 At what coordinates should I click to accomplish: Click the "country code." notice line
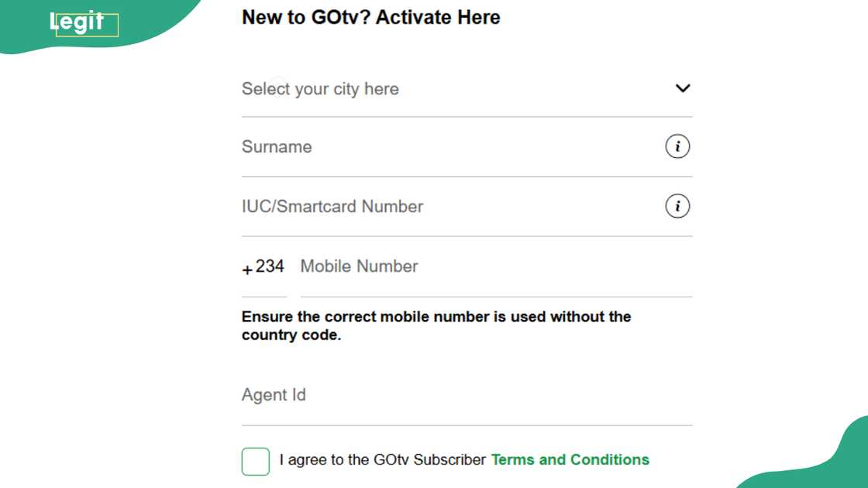(x=291, y=335)
